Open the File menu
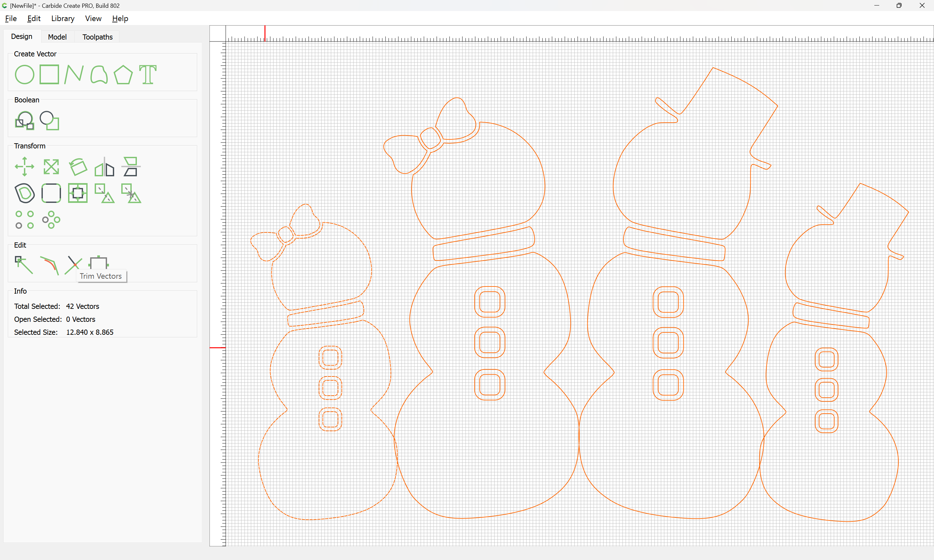The height and width of the screenshot is (560, 934). click(x=11, y=18)
